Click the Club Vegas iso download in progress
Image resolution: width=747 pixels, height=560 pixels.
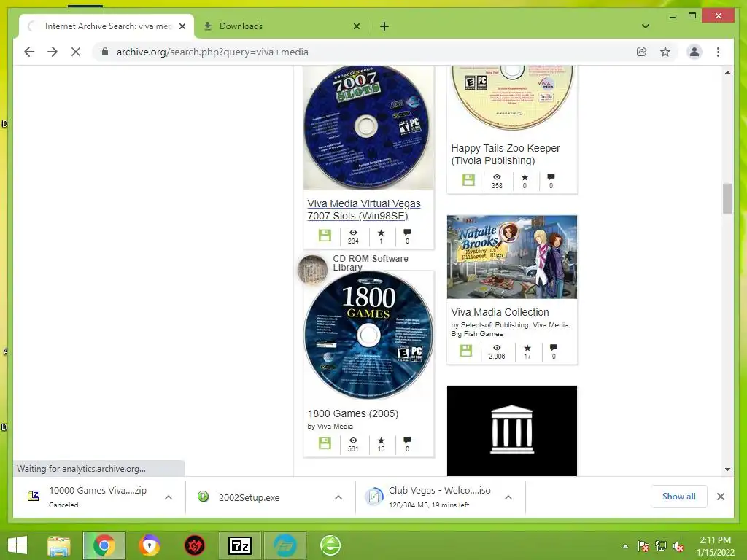429,497
